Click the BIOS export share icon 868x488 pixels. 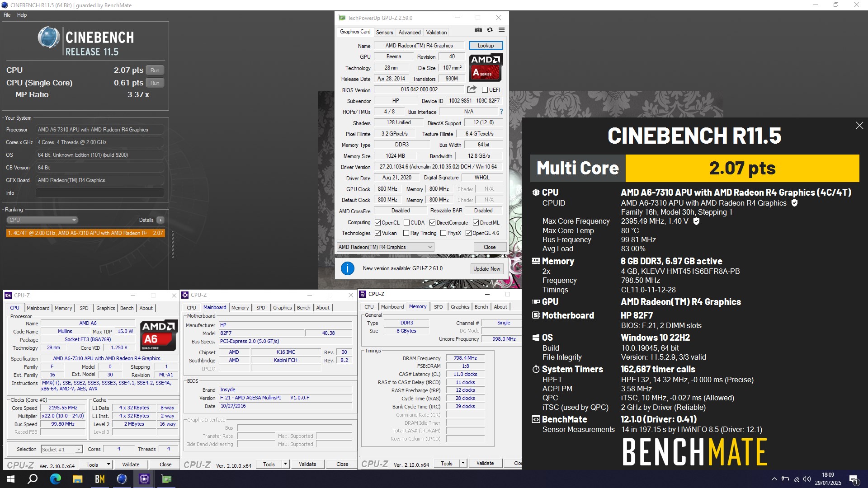[472, 89]
